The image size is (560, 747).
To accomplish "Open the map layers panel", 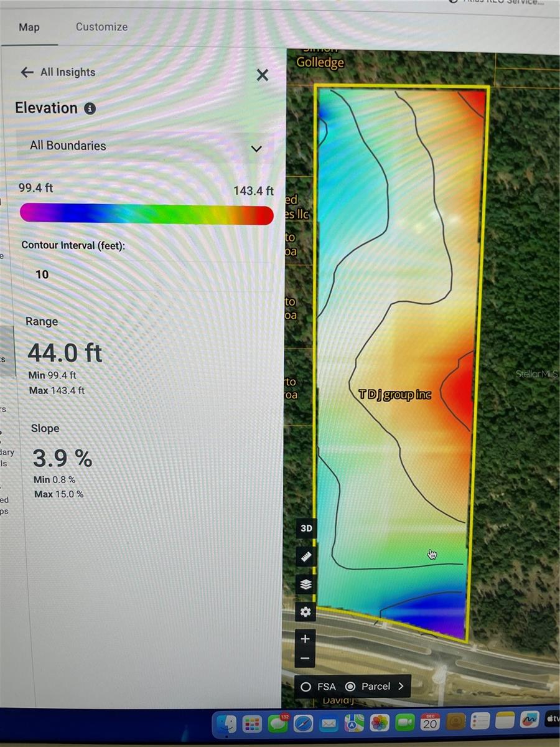I will [306, 585].
